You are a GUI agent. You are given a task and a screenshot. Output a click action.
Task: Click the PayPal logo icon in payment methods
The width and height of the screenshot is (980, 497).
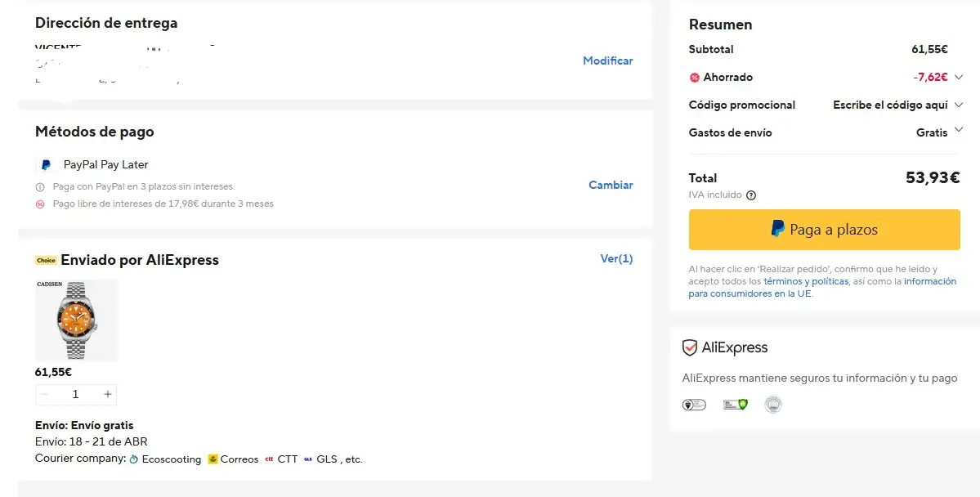tap(45, 164)
